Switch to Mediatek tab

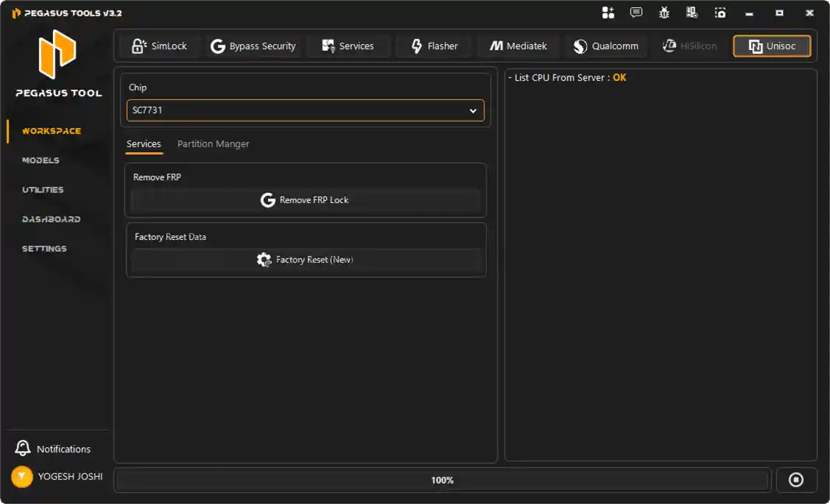coord(518,46)
